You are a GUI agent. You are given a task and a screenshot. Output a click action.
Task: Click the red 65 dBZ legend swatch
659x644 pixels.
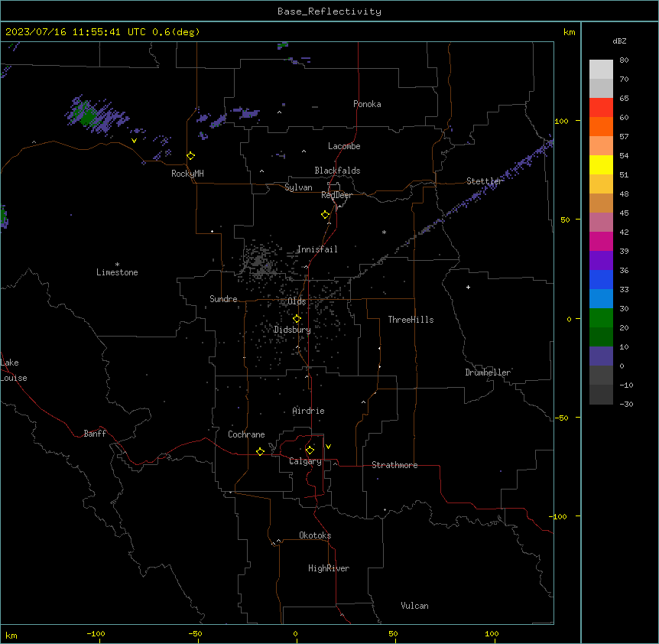point(601,108)
